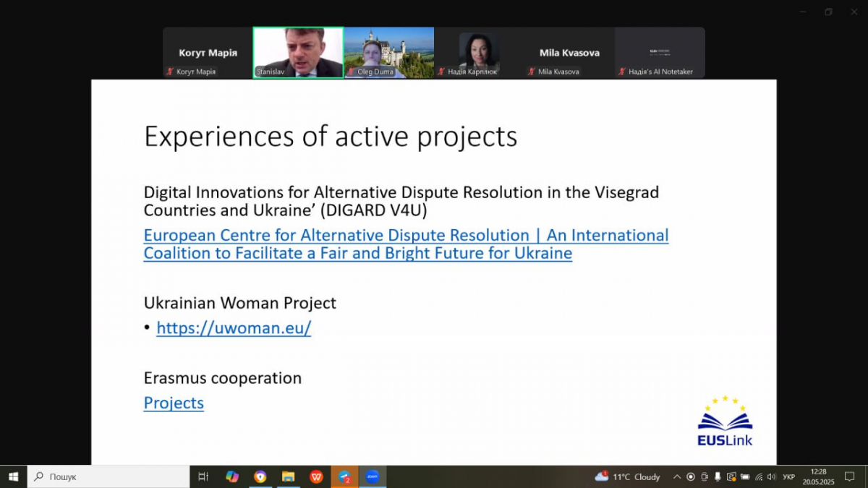This screenshot has width=868, height=488.
Task: Open the Copilot taskbar icon
Action: tap(232, 477)
